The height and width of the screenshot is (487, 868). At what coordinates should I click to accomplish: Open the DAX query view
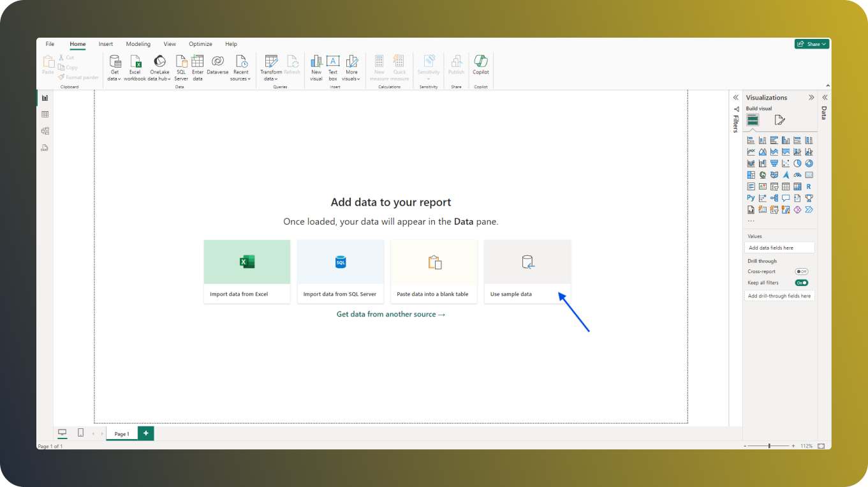[x=45, y=147]
